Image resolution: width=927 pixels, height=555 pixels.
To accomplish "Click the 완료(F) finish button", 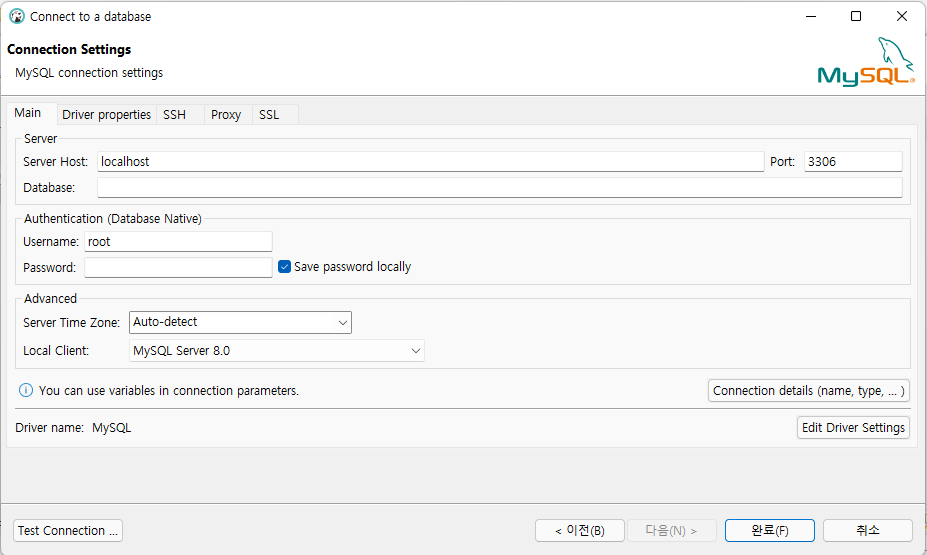I will (x=770, y=530).
